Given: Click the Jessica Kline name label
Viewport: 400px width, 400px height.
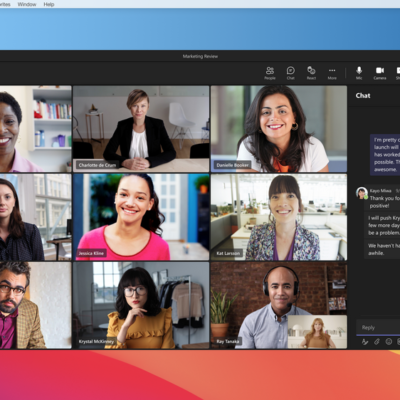Looking at the screenshot, I should pos(91,253).
